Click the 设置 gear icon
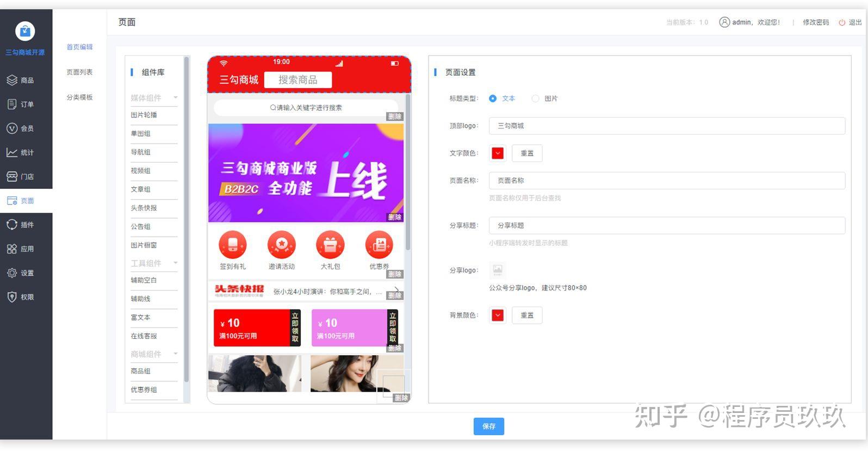The image size is (868, 451). click(x=12, y=273)
